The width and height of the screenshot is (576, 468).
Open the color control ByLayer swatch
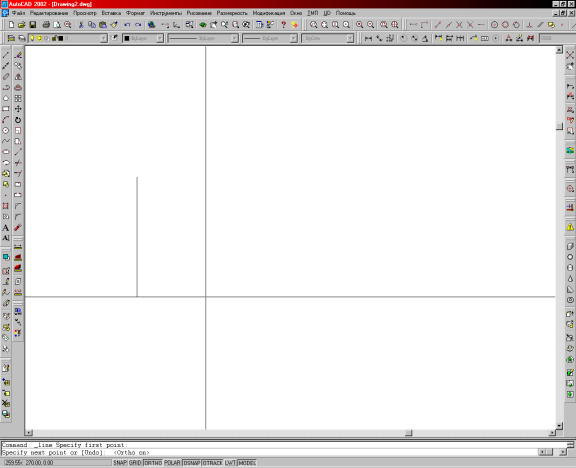[143, 38]
